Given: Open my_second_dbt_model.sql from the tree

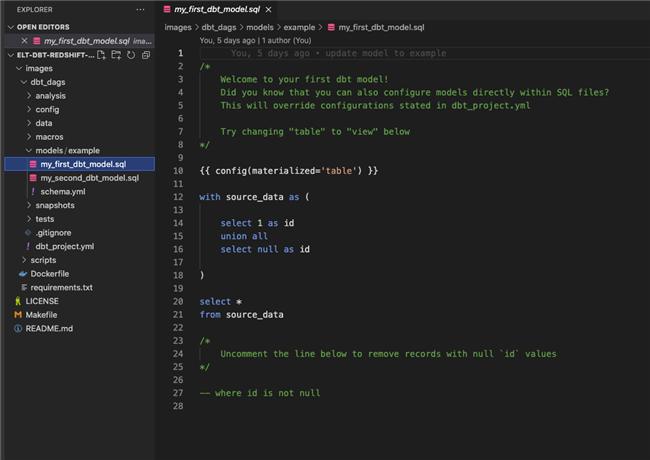Looking at the screenshot, I should [x=89, y=177].
